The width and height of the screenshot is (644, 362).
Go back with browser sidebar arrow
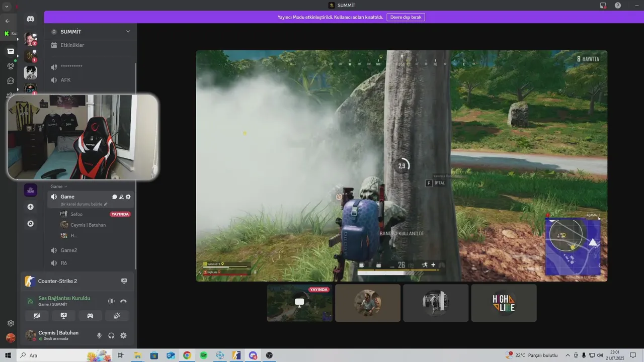click(7, 21)
